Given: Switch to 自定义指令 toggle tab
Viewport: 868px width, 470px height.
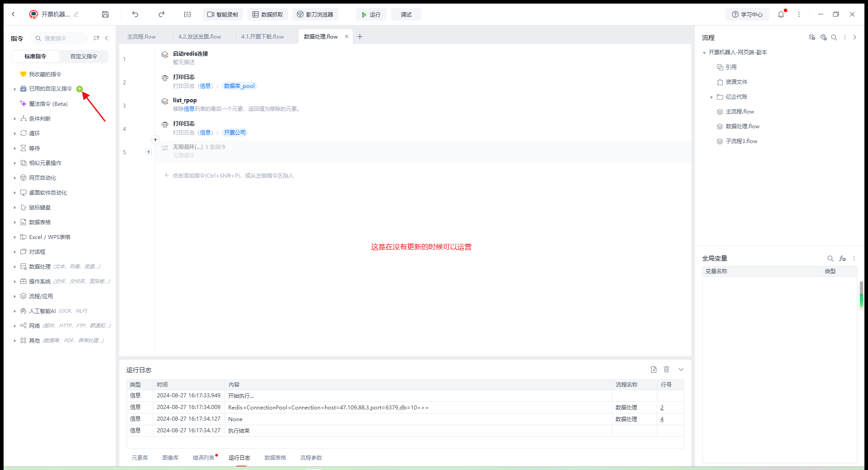Looking at the screenshot, I should tap(84, 57).
